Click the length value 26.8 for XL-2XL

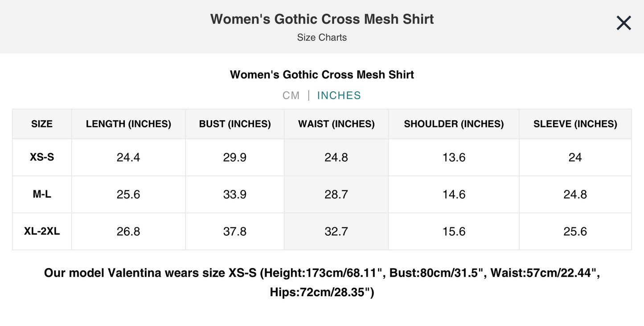point(128,231)
